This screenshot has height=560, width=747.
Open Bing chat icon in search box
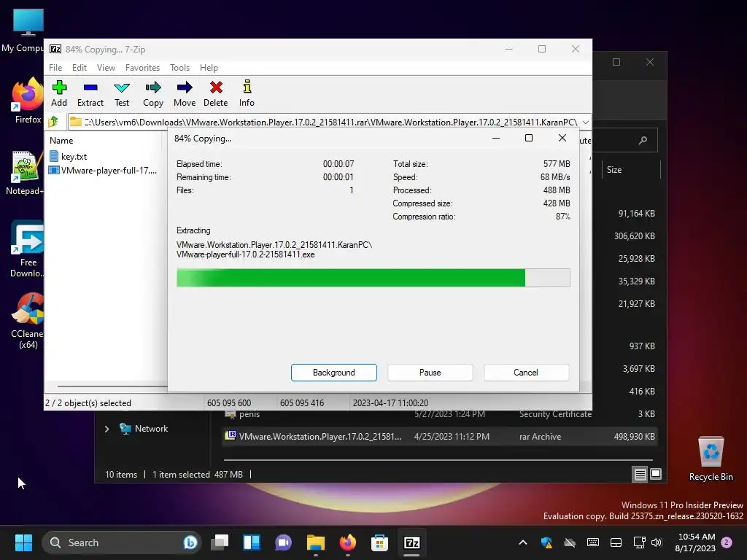(x=190, y=542)
